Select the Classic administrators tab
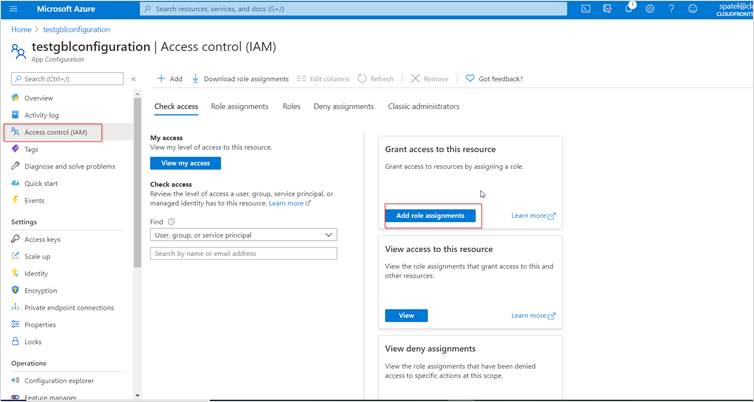754x402 pixels. 424,106
